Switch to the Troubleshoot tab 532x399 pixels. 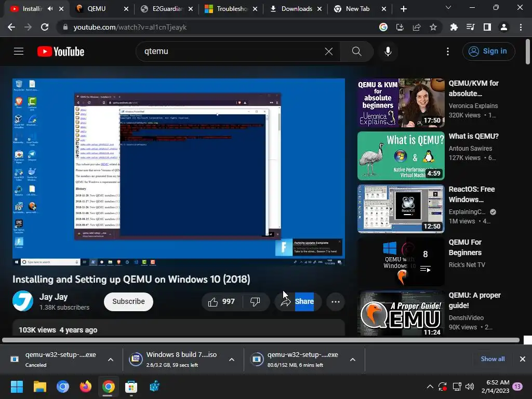click(231, 9)
